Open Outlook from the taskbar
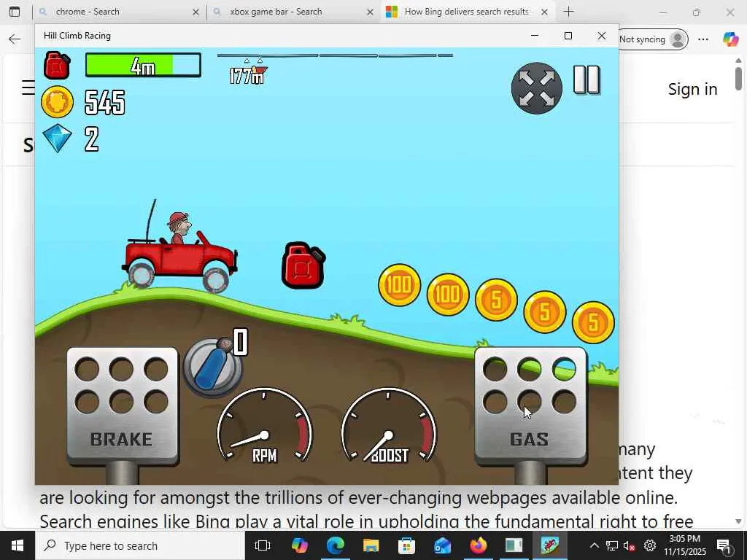Viewport: 747px width, 560px height. [443, 545]
